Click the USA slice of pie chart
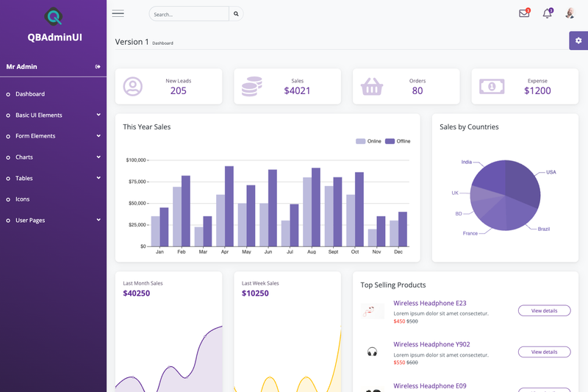The height and width of the screenshot is (392, 588). [523, 182]
